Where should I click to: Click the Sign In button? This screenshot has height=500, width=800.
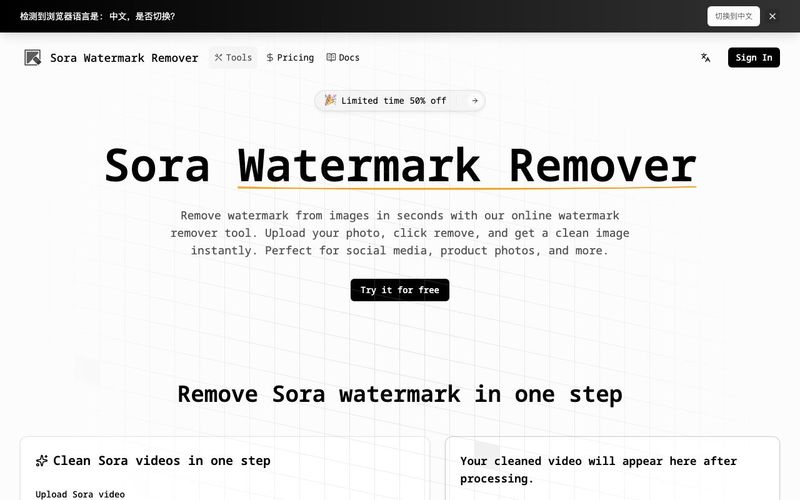(x=754, y=58)
